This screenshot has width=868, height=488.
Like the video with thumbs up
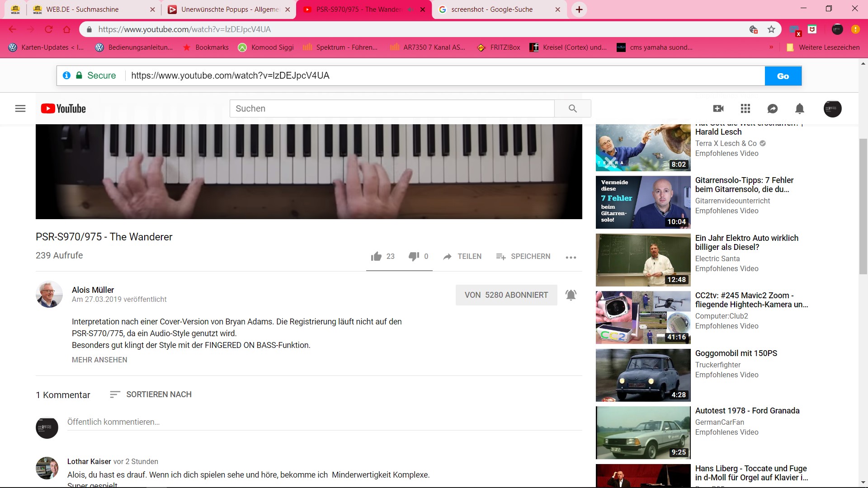(x=376, y=257)
